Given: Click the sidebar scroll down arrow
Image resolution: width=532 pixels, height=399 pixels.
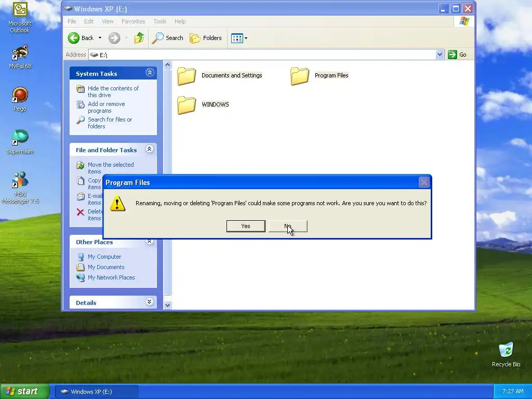Looking at the screenshot, I should click(x=167, y=305).
